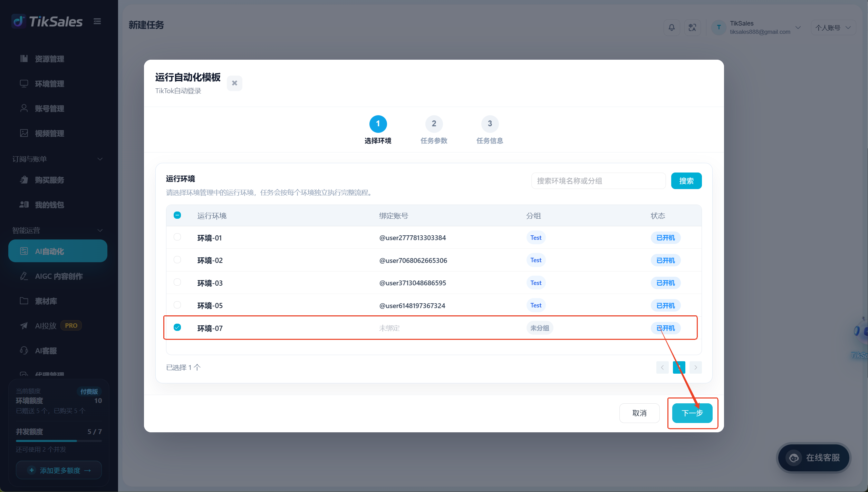The height and width of the screenshot is (492, 868).
Task: Open the 个人账号 account type dropdown
Action: click(x=833, y=28)
